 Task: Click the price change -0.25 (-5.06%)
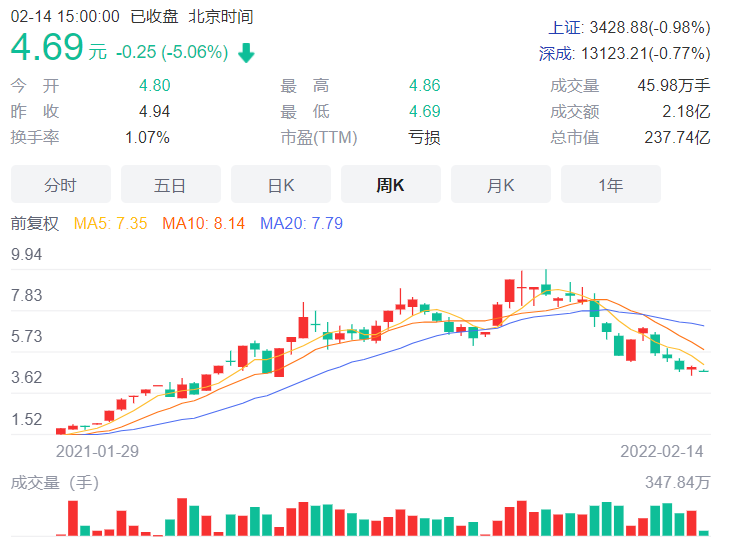(172, 52)
